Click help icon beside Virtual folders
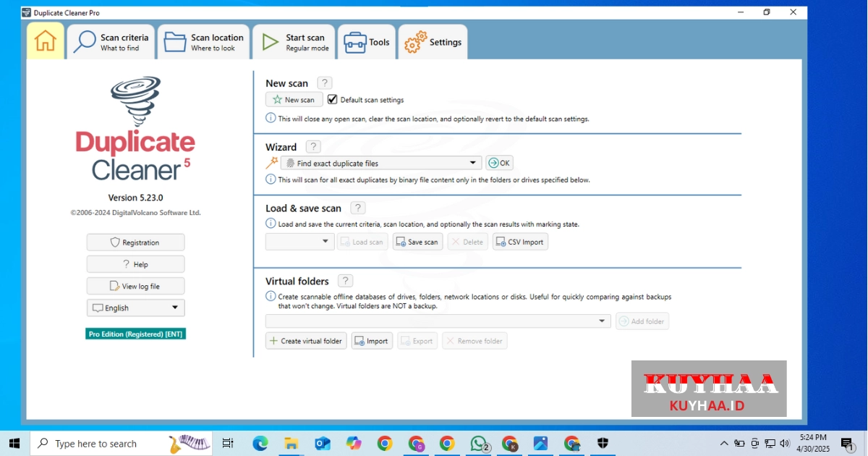 pyautogui.click(x=345, y=281)
